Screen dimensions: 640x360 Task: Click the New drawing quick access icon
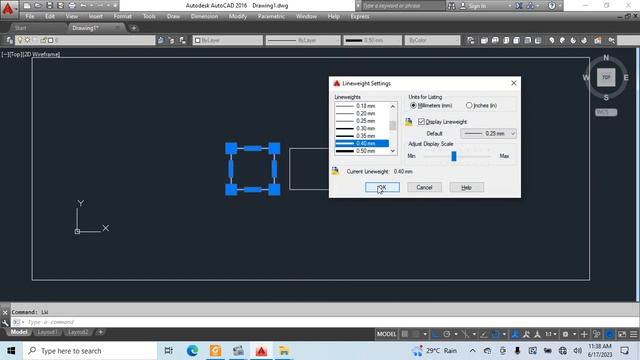(27, 6)
